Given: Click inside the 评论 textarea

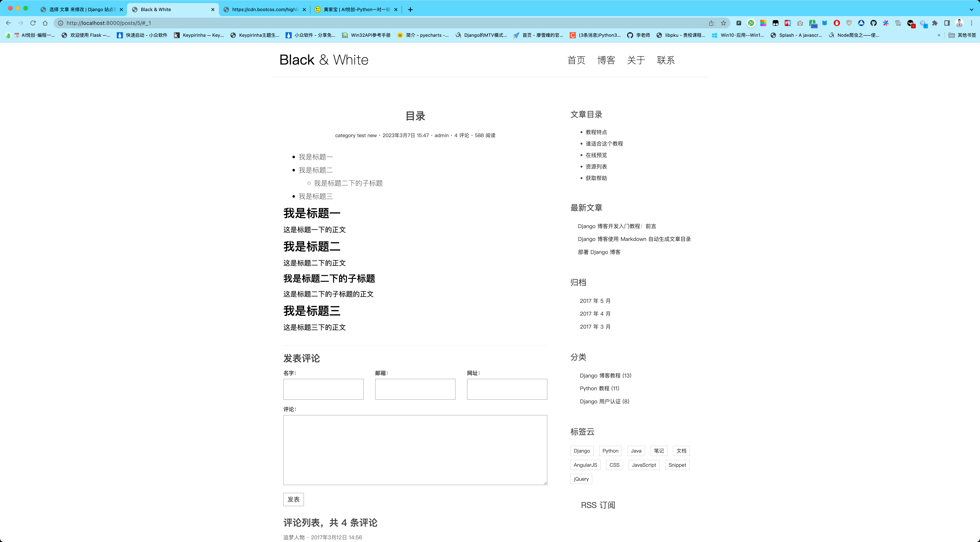Looking at the screenshot, I should coord(415,450).
